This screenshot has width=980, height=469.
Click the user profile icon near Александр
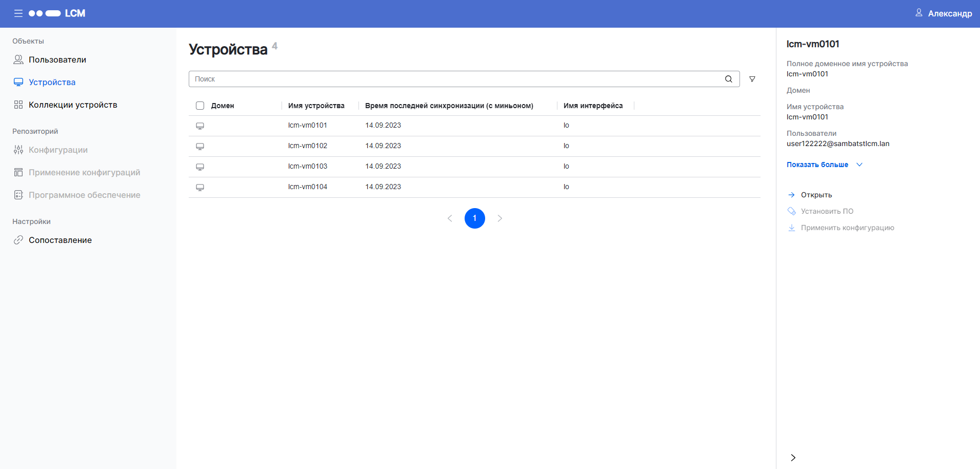[918, 13]
